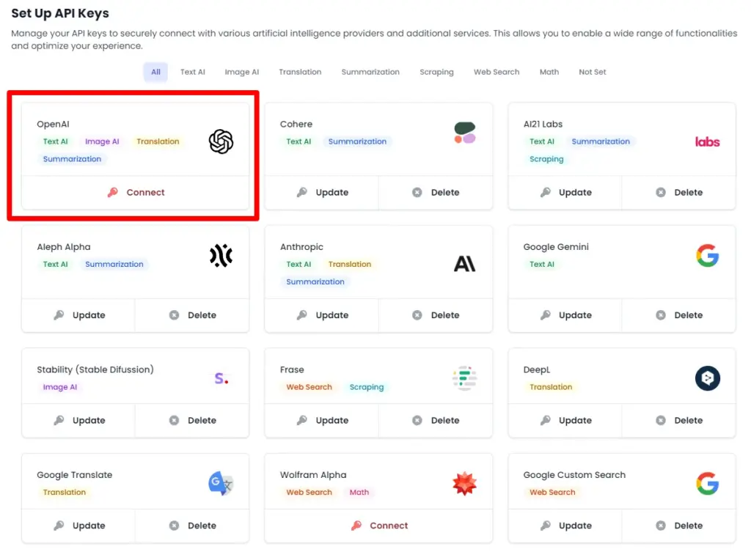The width and height of the screenshot is (751, 560).
Task: Connect the Wolfram Alpha API key
Action: pyautogui.click(x=378, y=526)
